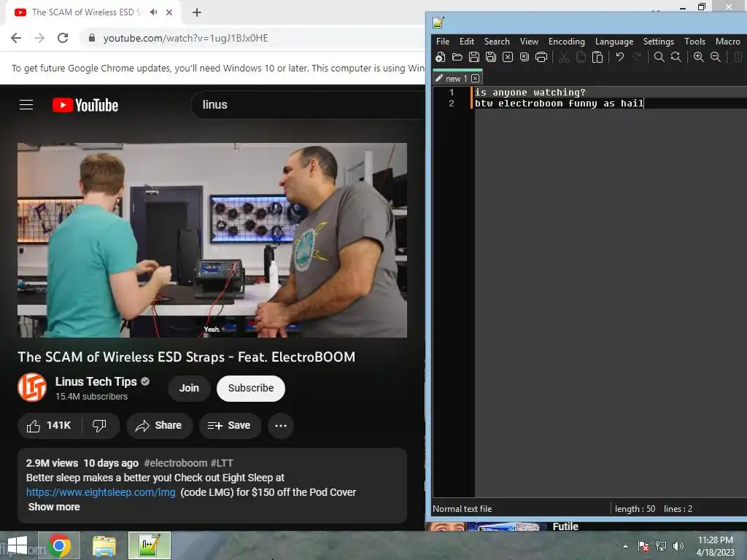
Task: Print the document using the printer icon
Action: (x=541, y=57)
